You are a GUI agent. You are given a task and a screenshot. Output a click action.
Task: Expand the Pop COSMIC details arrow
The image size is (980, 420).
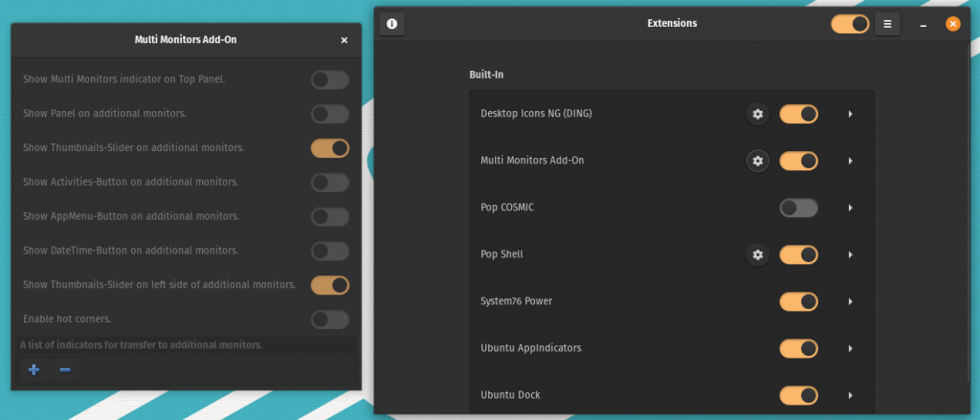click(850, 208)
